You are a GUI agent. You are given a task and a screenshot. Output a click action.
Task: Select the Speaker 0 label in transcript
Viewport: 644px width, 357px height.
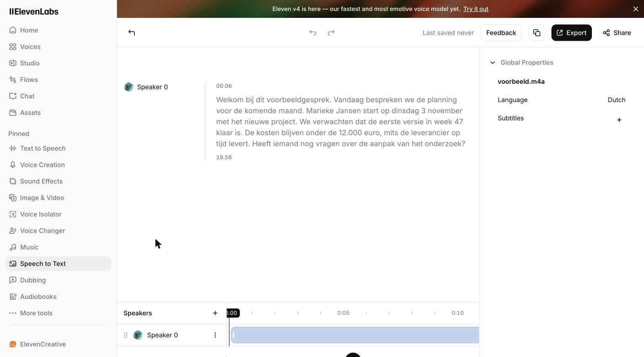click(x=152, y=87)
